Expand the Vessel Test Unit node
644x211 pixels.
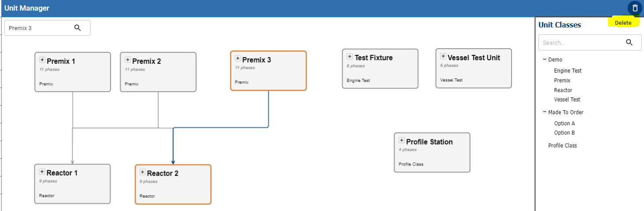coord(443,56)
